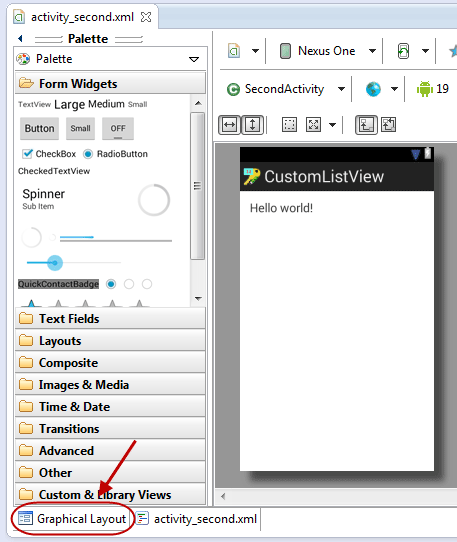Viewport: 457px width, 542px height.
Task: Toggle fill height button in layout toolbar
Action: pos(252,125)
